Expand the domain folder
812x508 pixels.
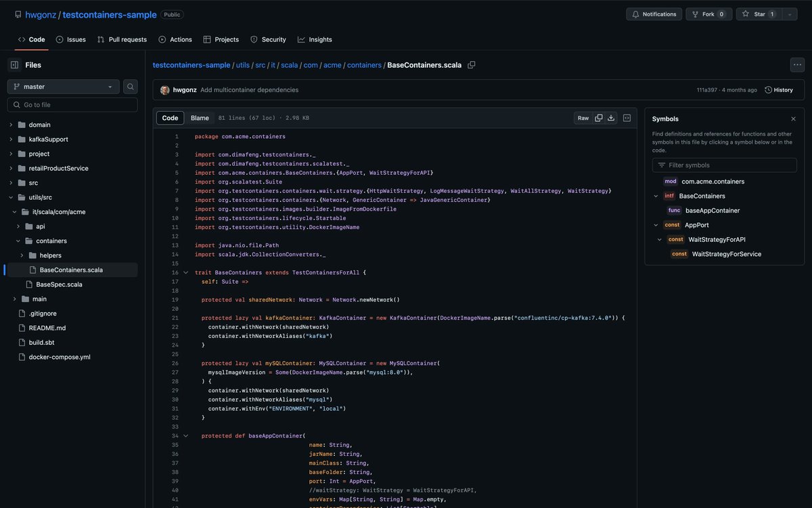point(11,125)
